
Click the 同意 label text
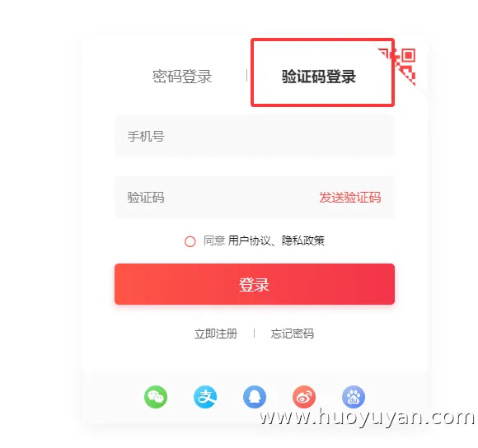pyautogui.click(x=214, y=240)
